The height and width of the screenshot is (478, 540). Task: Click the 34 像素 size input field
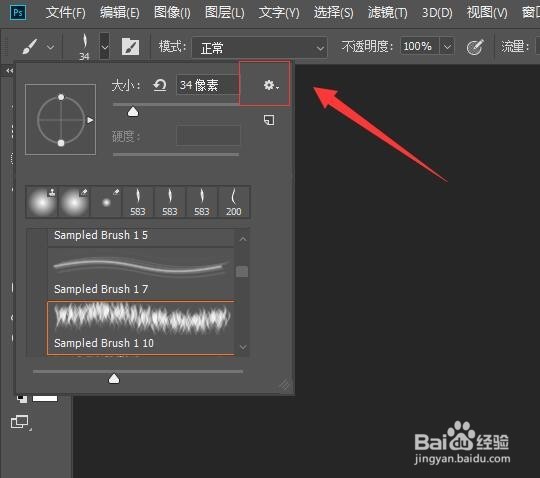click(208, 85)
